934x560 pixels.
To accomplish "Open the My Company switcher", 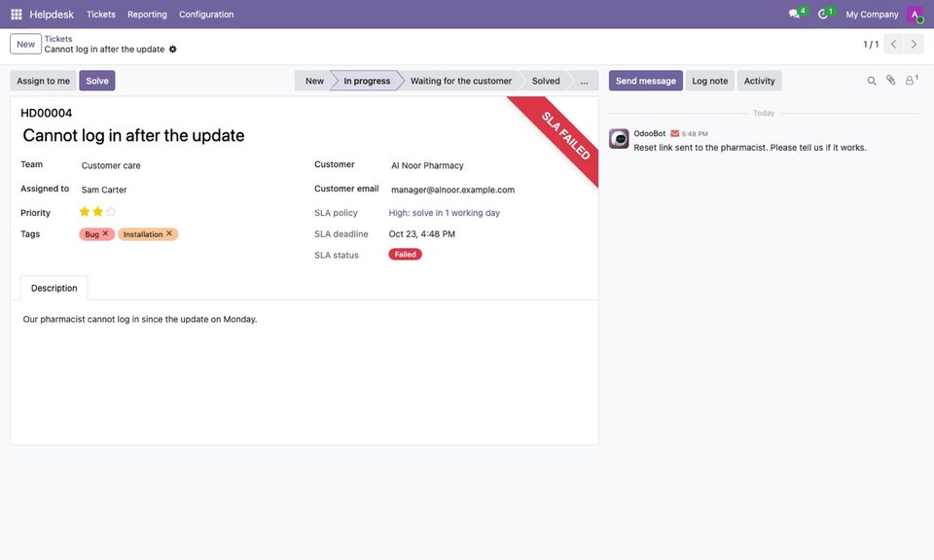I will pos(872,15).
